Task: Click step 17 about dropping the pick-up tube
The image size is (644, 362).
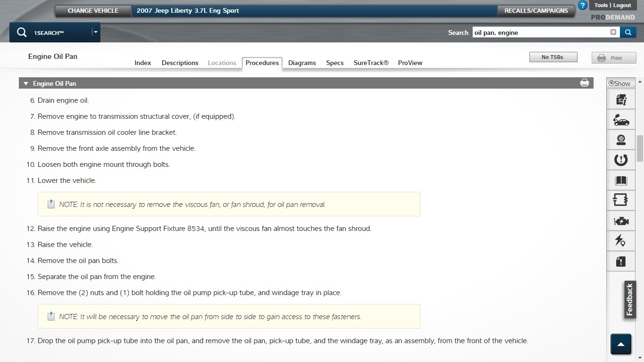Action: point(283,341)
